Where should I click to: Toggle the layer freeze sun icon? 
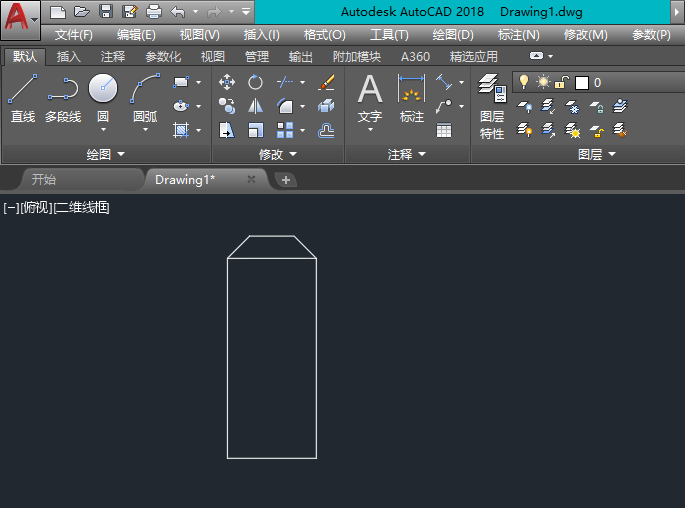pos(543,82)
